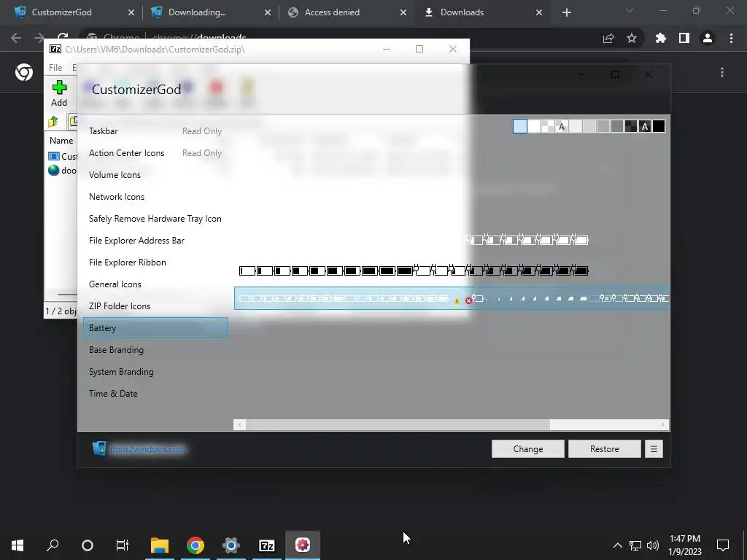Select File Explorer Address Bar category
Image resolution: width=747 pixels, height=560 pixels.
155,241
